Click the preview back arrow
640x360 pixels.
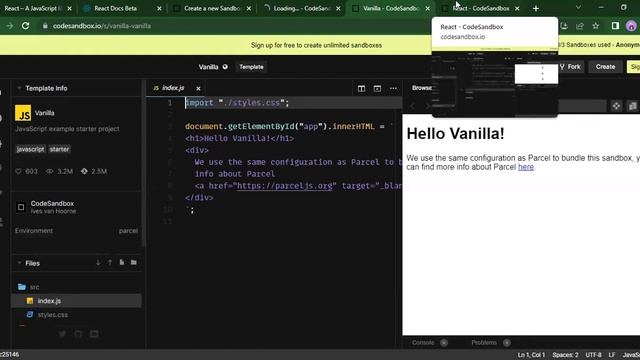click(412, 106)
